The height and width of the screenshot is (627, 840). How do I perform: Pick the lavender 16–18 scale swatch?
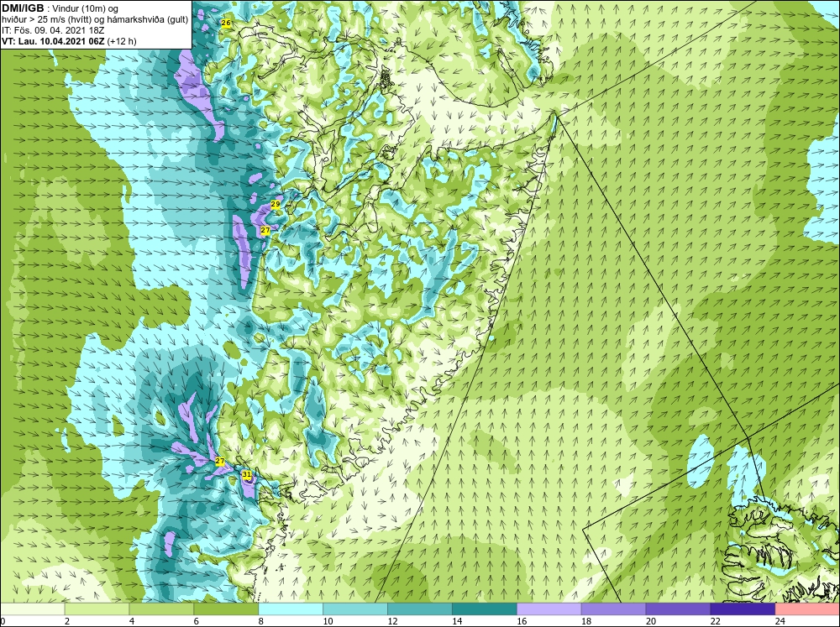[549, 609]
